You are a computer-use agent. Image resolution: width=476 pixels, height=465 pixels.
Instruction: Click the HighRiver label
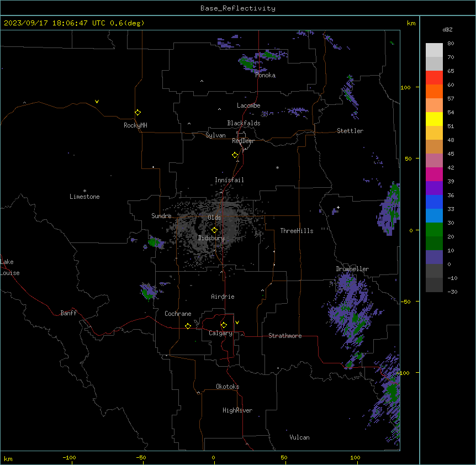[x=237, y=410]
